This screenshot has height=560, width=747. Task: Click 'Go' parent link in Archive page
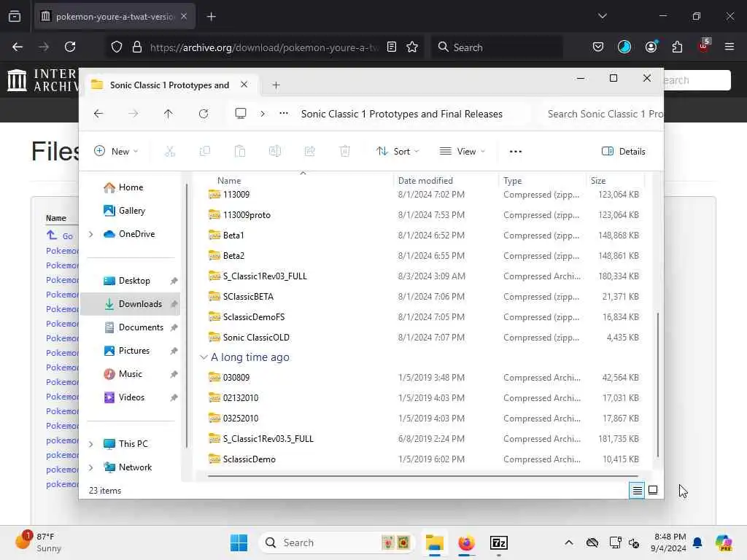point(68,236)
